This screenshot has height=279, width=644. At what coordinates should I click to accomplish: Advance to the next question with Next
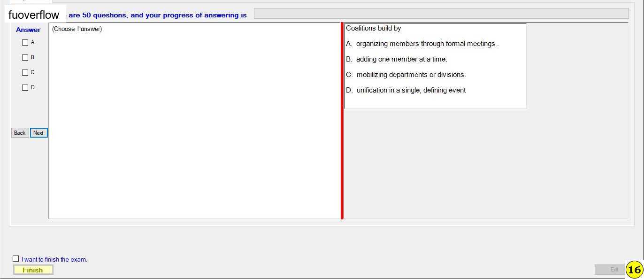tap(38, 133)
